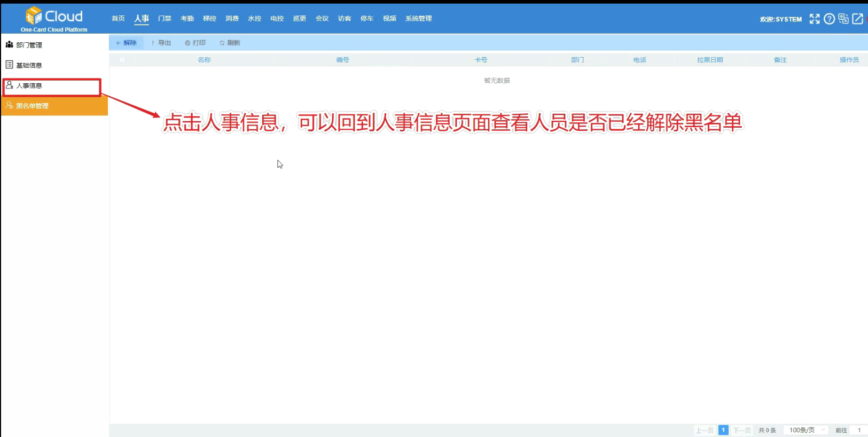Click the Cloud platform logo
Viewport: 868px width, 437px height.
click(54, 18)
